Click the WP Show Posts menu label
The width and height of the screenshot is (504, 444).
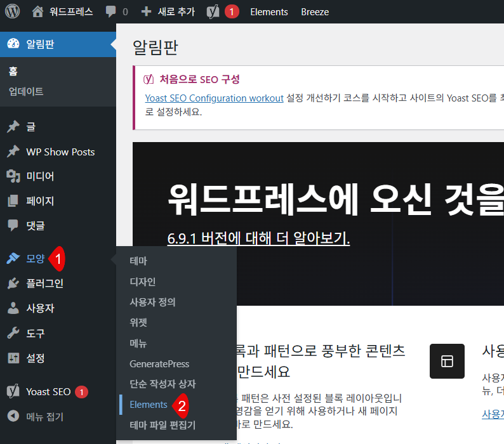point(60,152)
